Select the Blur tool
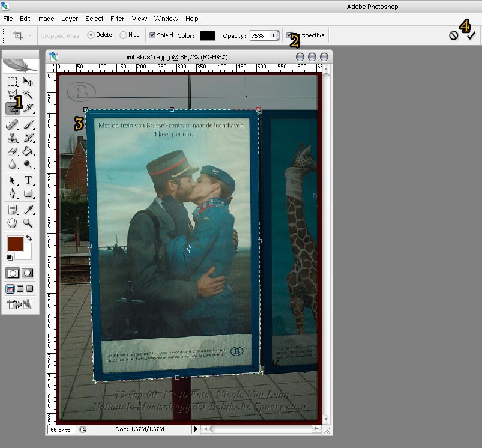Image resolution: width=482 pixels, height=448 pixels. pos(12,165)
